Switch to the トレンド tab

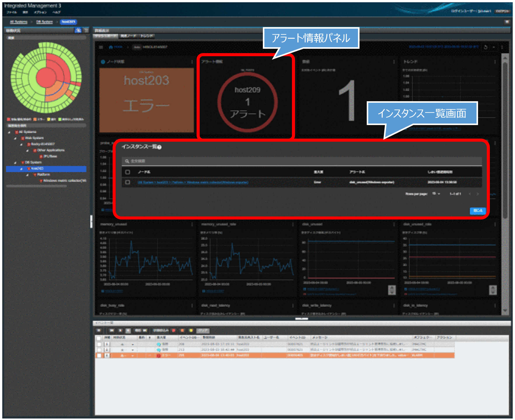coord(147,36)
